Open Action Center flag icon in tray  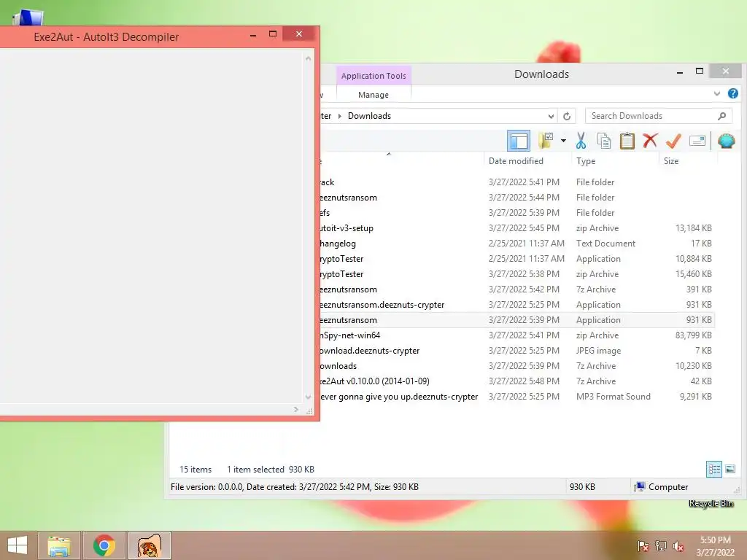coord(643,546)
